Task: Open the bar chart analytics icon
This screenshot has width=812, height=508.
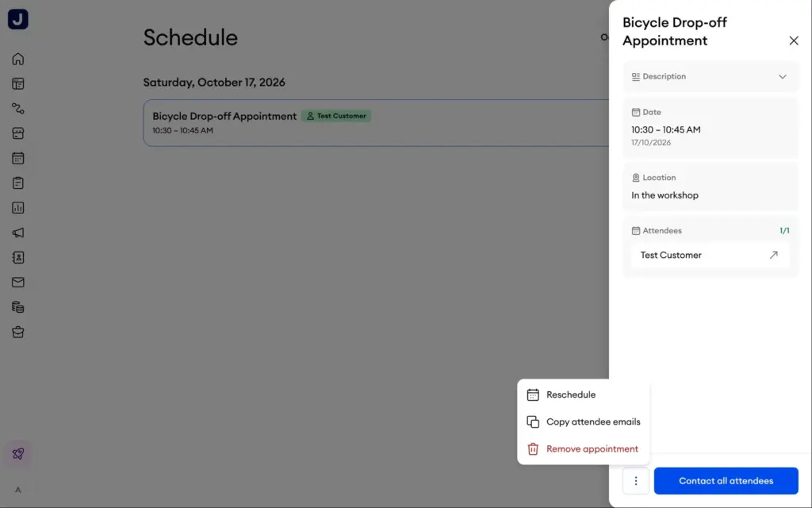Action: pos(18,208)
